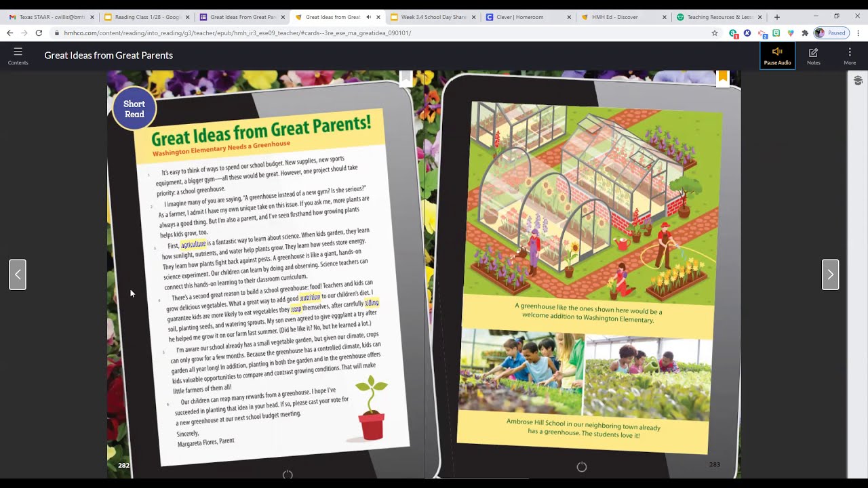Click the audio replay icon below page 282

[x=288, y=475]
